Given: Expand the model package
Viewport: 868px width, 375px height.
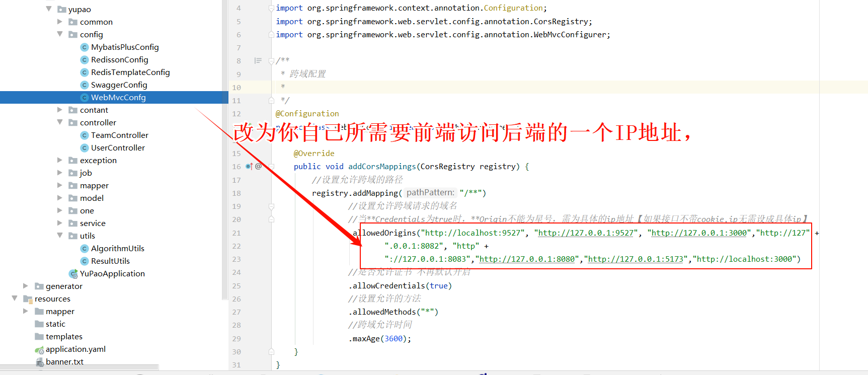Looking at the screenshot, I should pos(60,198).
